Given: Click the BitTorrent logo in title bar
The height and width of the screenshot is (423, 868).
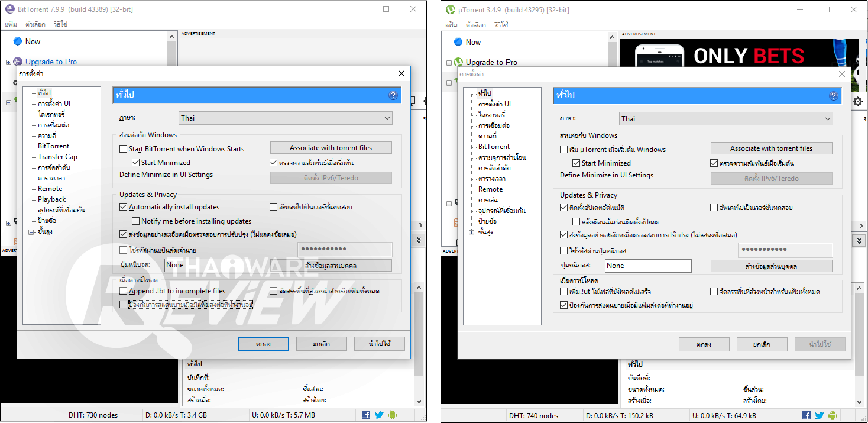Looking at the screenshot, I should tap(9, 9).
